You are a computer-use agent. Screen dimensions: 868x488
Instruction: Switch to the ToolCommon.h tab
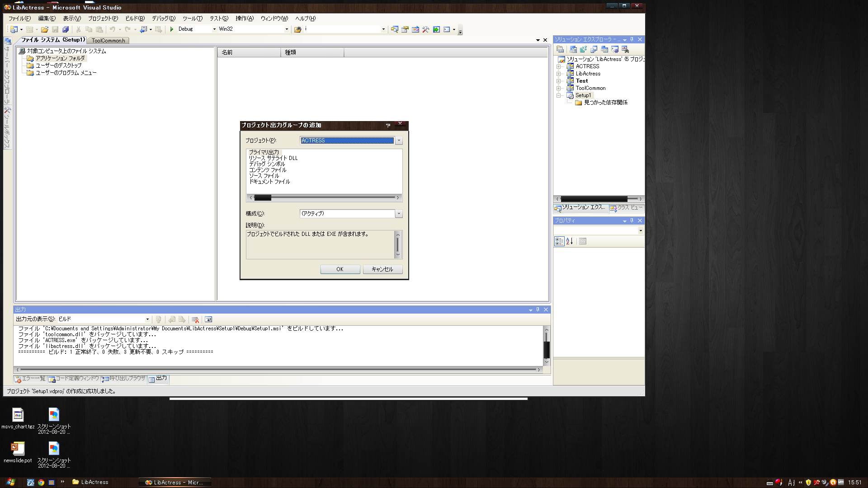coord(108,41)
